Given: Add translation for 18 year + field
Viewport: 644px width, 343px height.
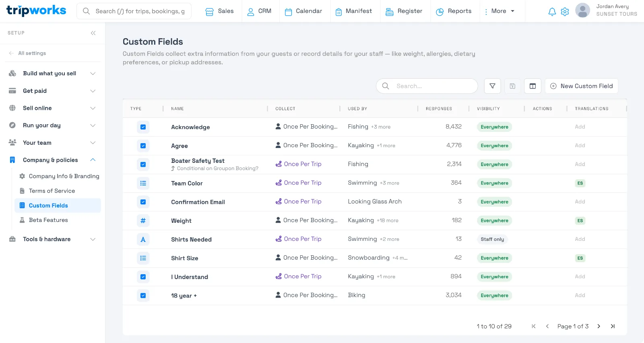Looking at the screenshot, I should [x=580, y=296].
